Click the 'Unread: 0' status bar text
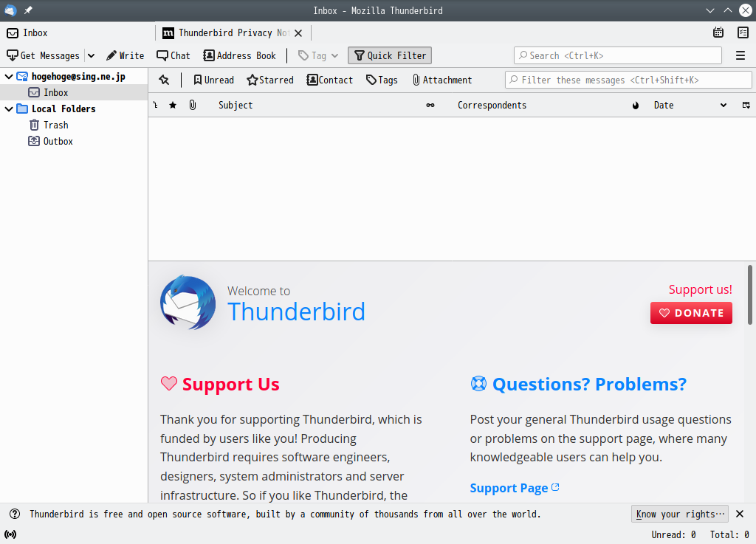 (x=673, y=534)
